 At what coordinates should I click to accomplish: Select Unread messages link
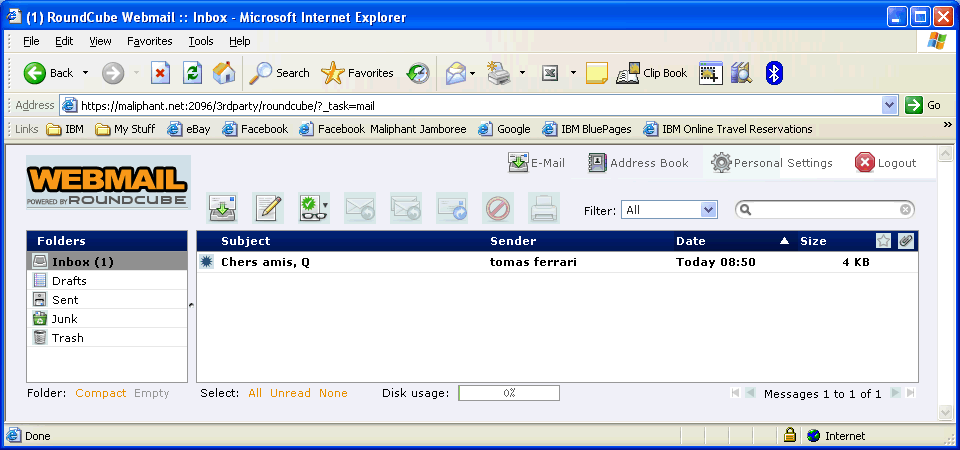click(290, 393)
